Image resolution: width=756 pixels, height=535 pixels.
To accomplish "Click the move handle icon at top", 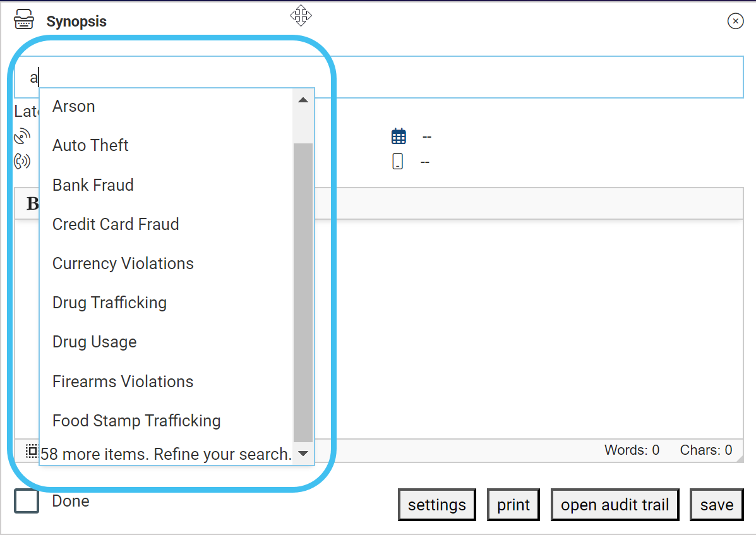I will click(301, 15).
